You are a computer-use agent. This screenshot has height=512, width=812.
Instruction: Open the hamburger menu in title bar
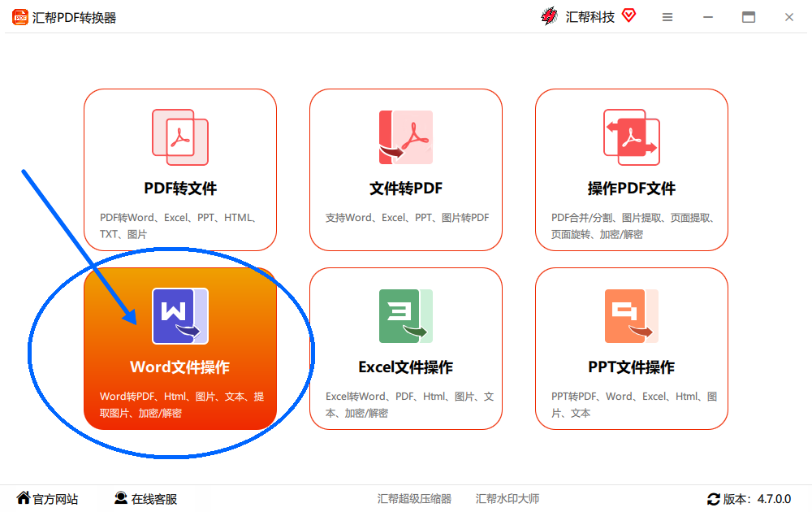click(667, 17)
